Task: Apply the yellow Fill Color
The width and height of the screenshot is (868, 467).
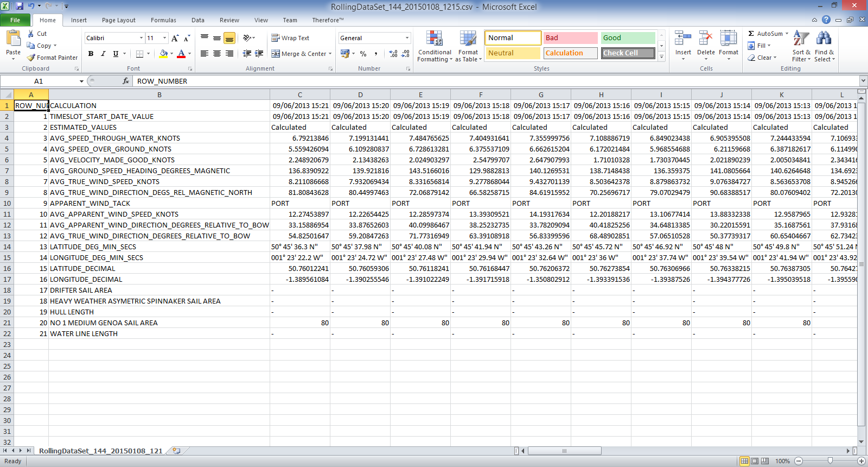Action: coord(163,54)
